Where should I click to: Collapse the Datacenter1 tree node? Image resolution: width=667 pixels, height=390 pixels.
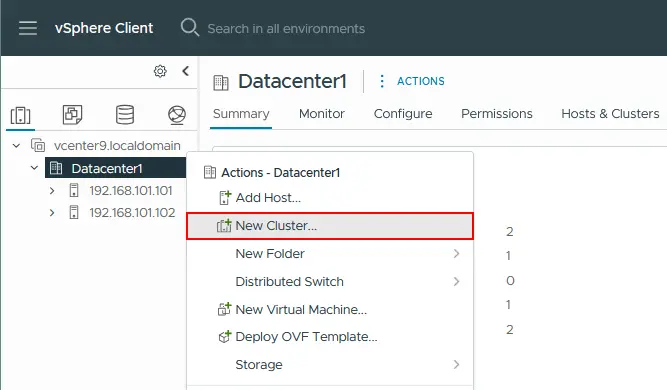34,168
